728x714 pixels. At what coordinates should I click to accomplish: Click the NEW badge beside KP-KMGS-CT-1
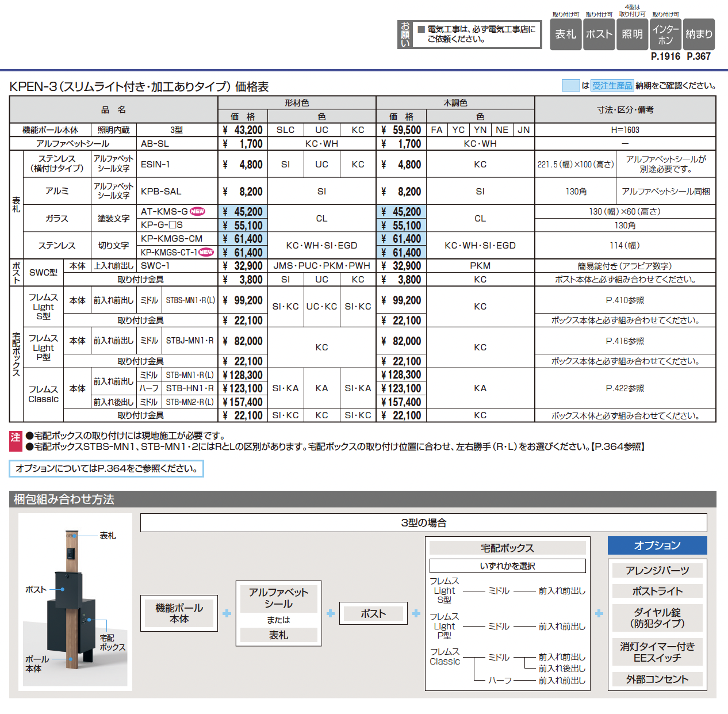206,252
